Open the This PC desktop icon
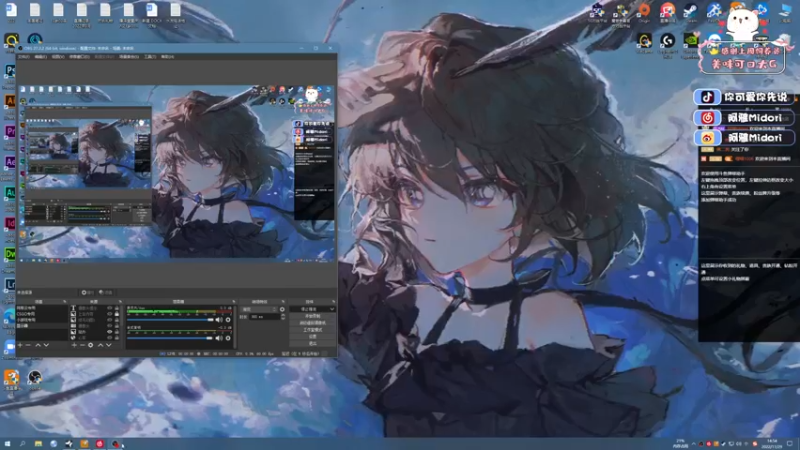 tap(785, 12)
